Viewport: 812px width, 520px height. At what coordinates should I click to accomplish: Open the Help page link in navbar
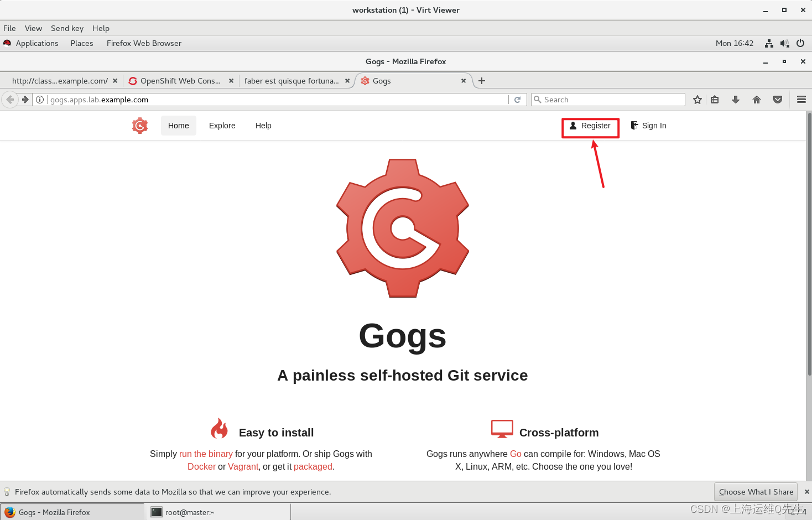263,126
